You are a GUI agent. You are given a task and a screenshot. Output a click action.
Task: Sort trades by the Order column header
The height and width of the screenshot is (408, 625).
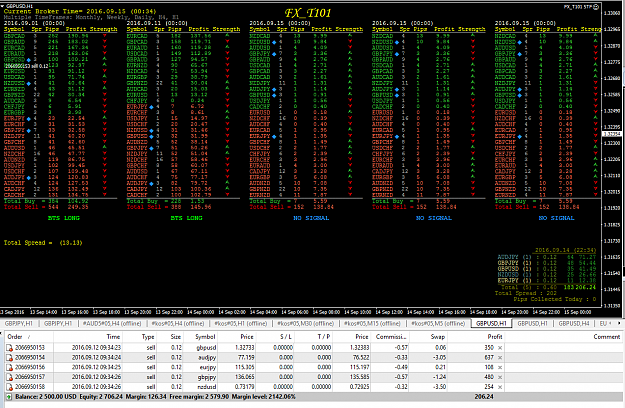coord(29,337)
